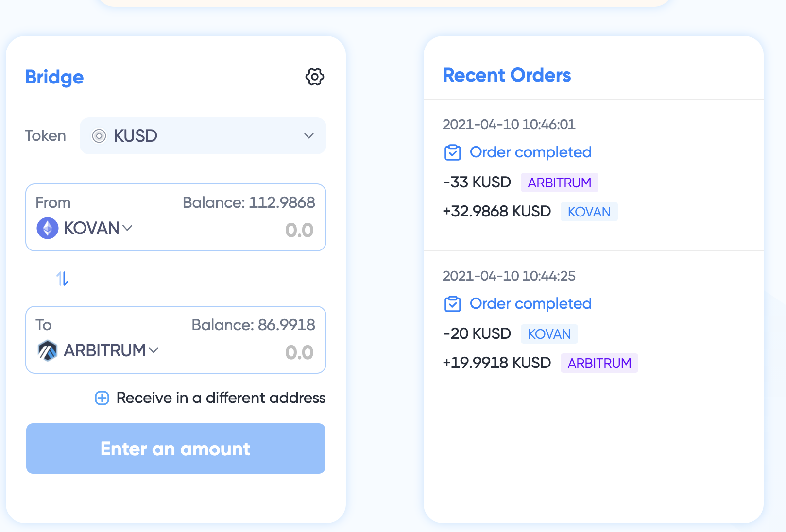Click clipboard icon of 10:46:01 order

(453, 152)
